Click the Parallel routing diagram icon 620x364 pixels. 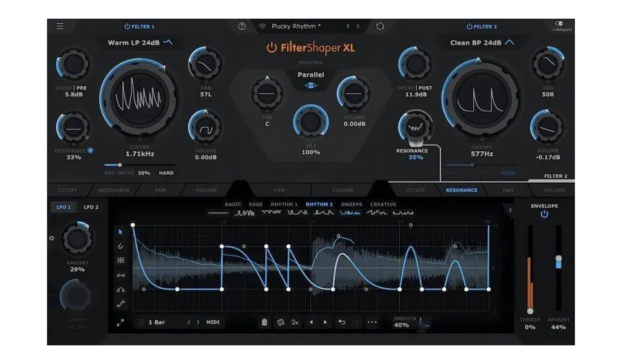click(311, 85)
